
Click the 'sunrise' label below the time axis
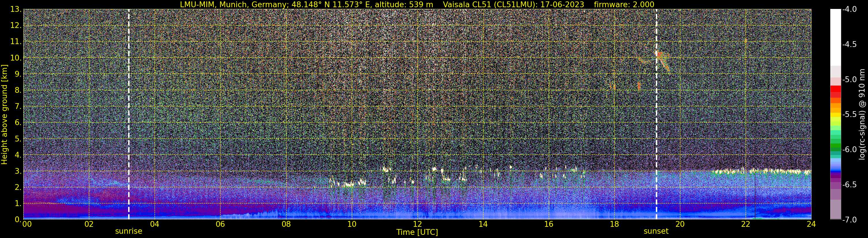(128, 231)
